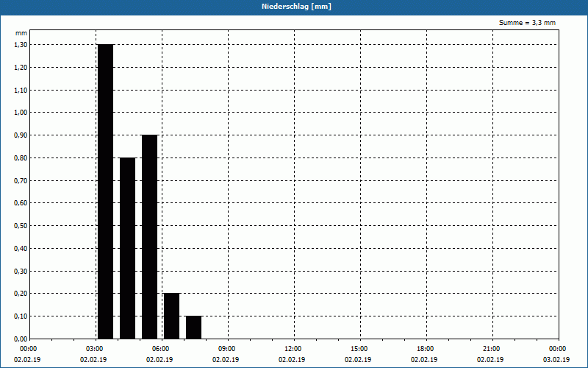Click the 06:00 time axis label
Viewport: 588px width, 368px height.
pyautogui.click(x=162, y=349)
